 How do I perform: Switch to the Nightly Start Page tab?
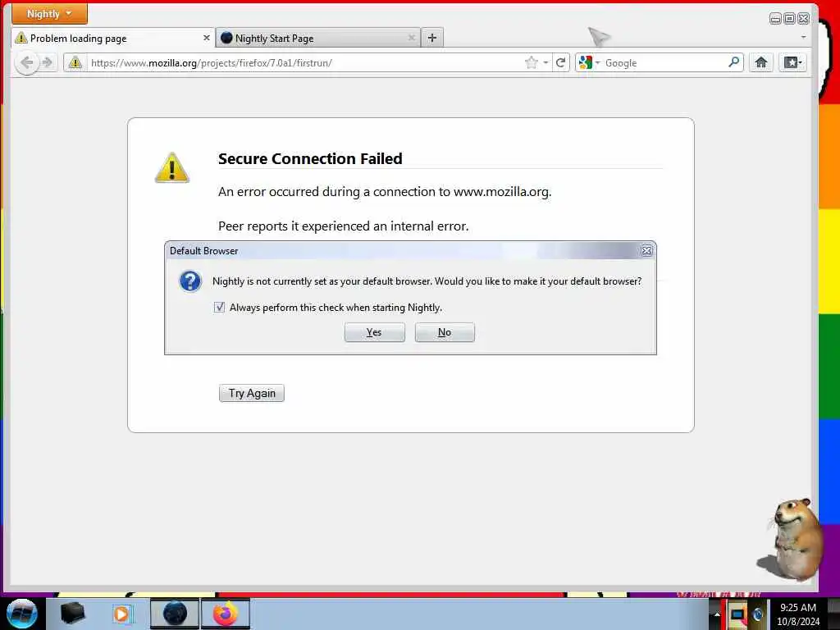coord(318,38)
